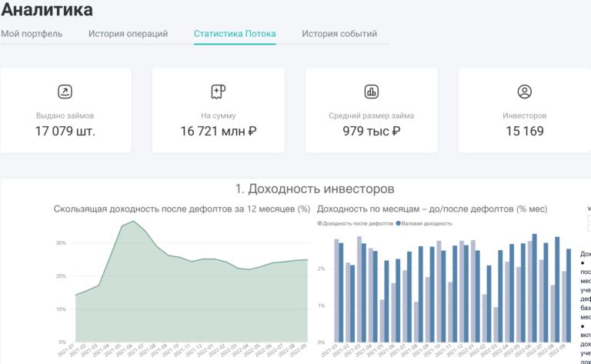
Task: Click the blue legend dot for gross yield
Action: [397, 223]
